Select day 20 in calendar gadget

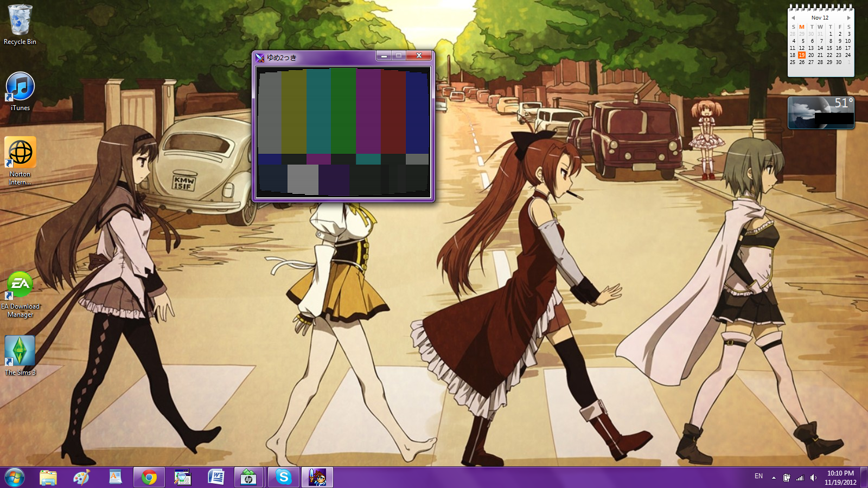(811, 55)
